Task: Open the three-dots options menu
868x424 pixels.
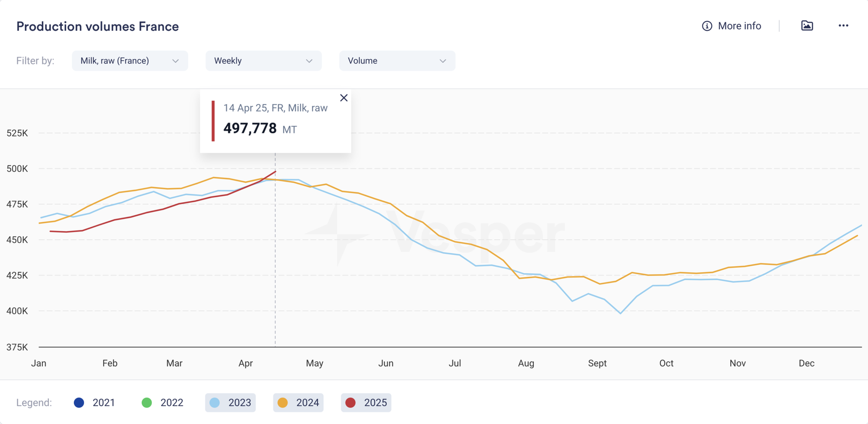Action: coord(843,25)
